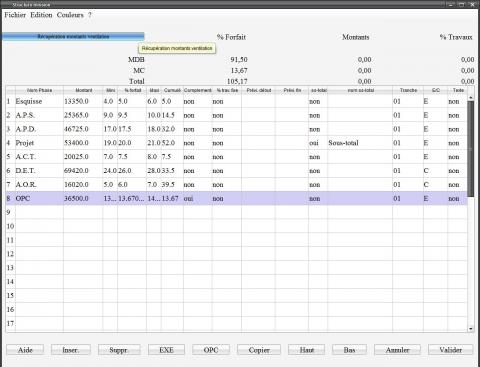Click the 69420.0 montant cell
This screenshot has width=480, height=367.
(x=83, y=171)
